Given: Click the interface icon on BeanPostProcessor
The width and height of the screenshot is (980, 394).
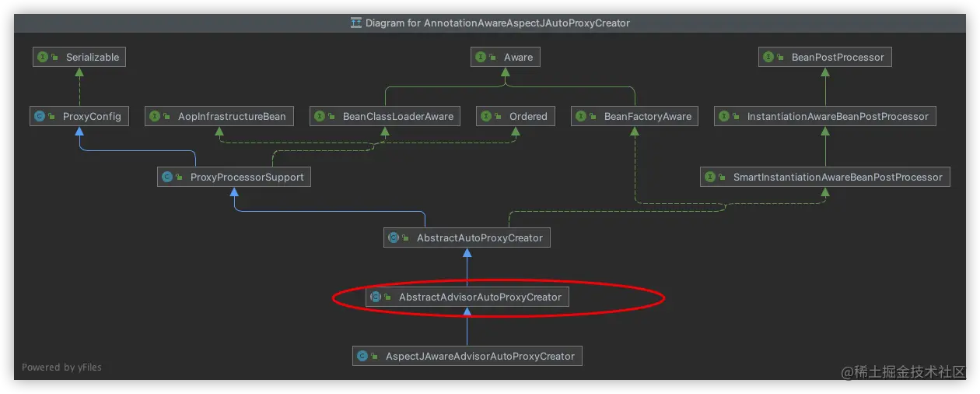Looking at the screenshot, I should (769, 57).
